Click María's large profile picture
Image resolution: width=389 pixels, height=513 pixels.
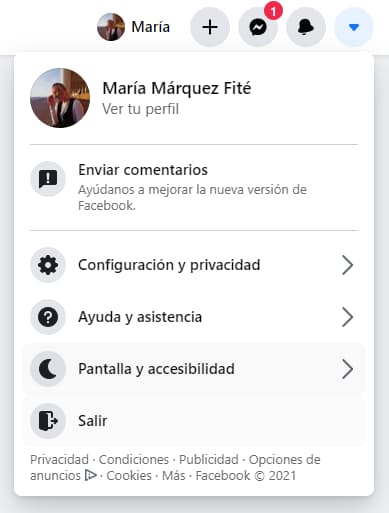click(60, 98)
